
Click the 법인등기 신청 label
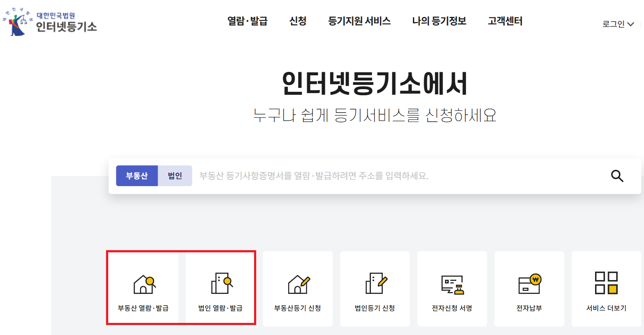375,309
